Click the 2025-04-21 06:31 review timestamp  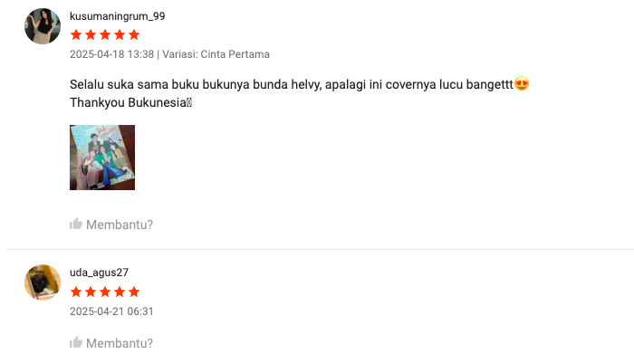tap(111, 311)
